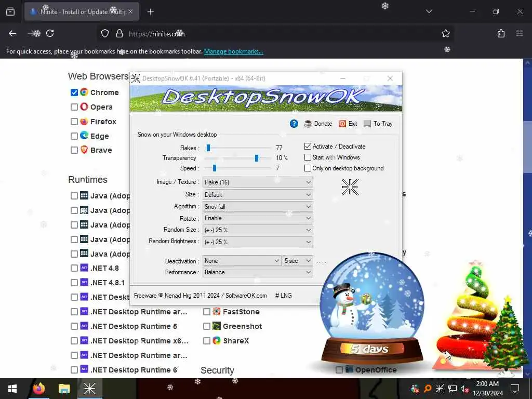Open the Deactivation None dropdown
This screenshot has width=532, height=399.
242,261
